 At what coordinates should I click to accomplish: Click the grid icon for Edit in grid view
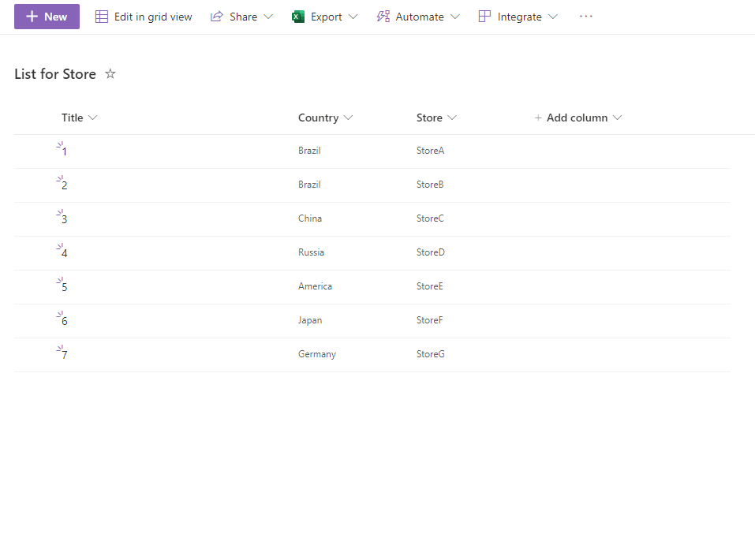(x=102, y=17)
